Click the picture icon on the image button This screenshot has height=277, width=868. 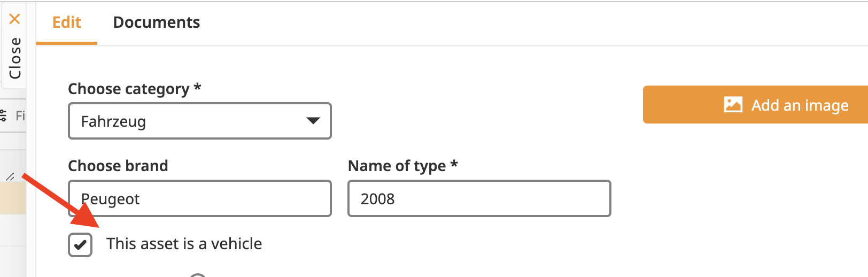click(x=733, y=105)
